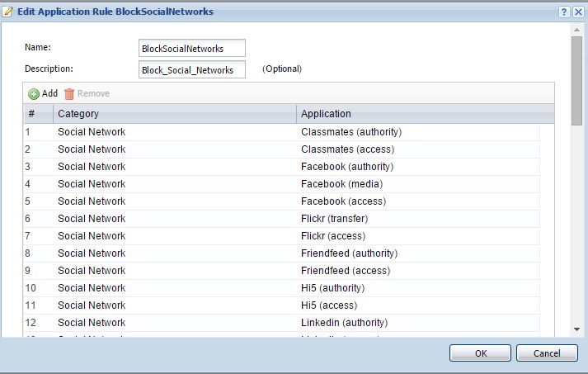Select row Friendfeed (authority)

pyautogui.click(x=281, y=253)
